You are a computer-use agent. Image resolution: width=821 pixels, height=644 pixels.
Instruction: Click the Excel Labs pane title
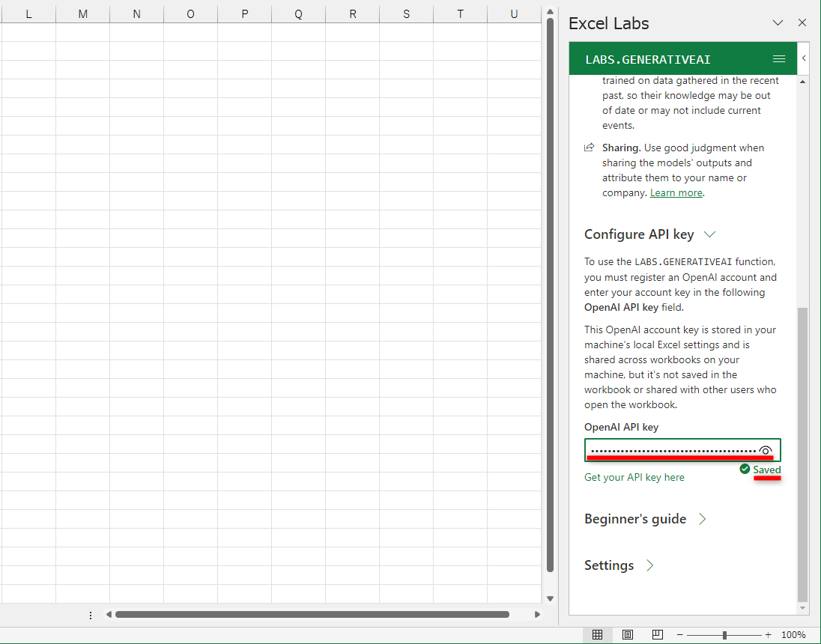608,23
